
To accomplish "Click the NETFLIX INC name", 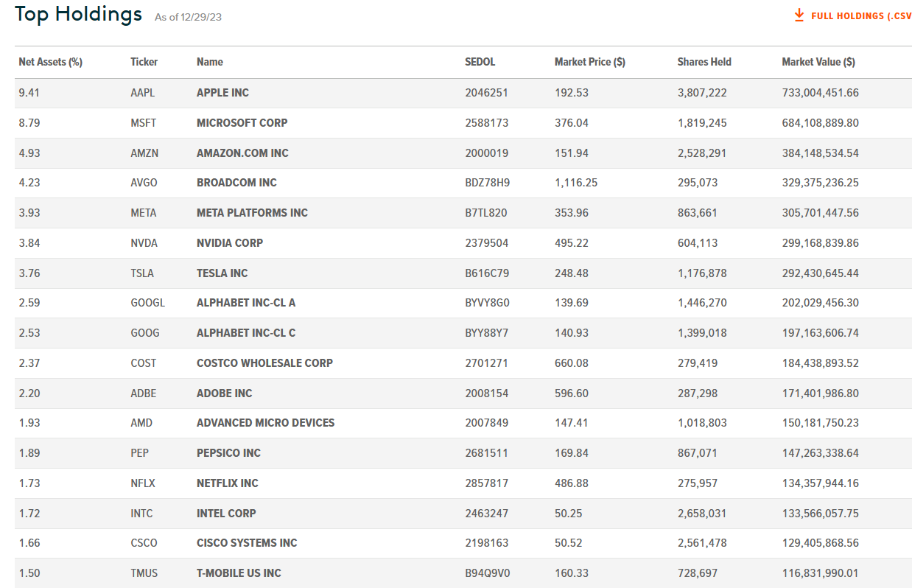I will (227, 483).
